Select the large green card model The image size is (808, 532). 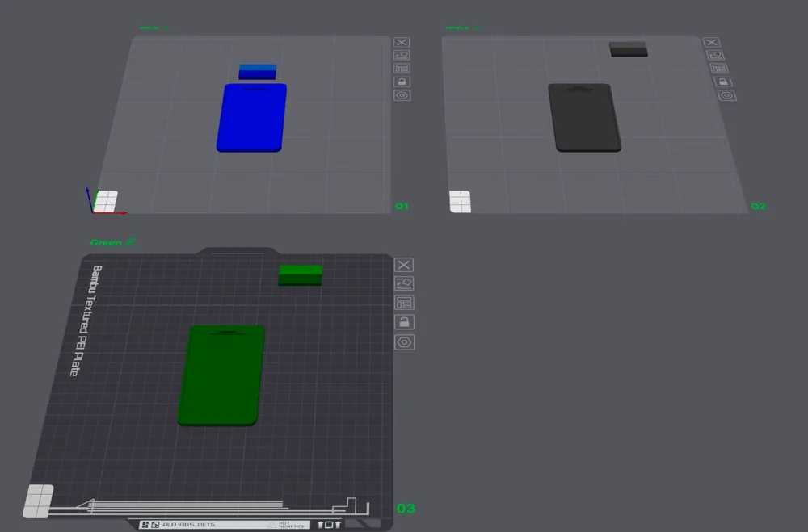click(x=221, y=375)
